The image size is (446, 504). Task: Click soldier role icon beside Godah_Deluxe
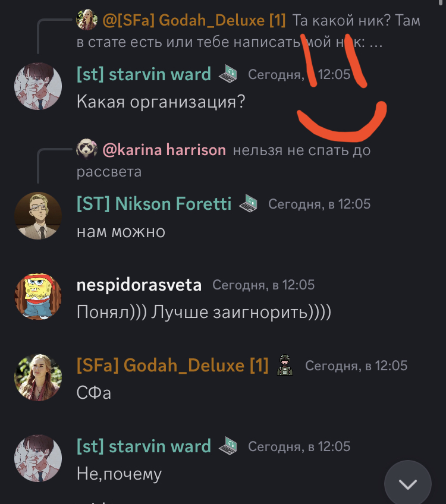(285, 365)
